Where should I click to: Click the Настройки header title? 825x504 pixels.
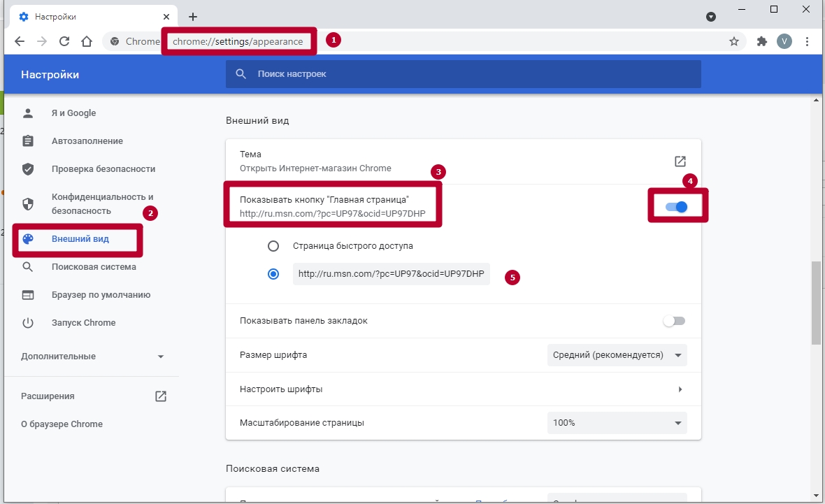(50, 75)
